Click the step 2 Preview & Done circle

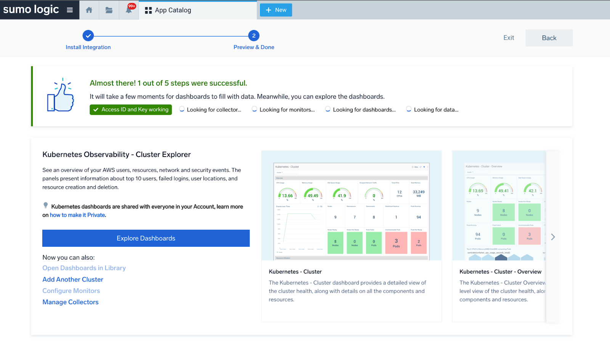pos(254,36)
